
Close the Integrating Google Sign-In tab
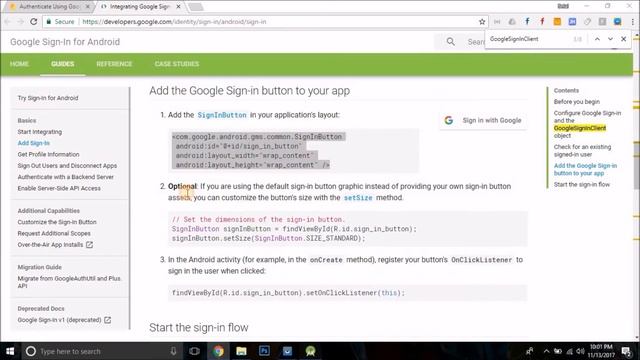pyautogui.click(x=178, y=7)
